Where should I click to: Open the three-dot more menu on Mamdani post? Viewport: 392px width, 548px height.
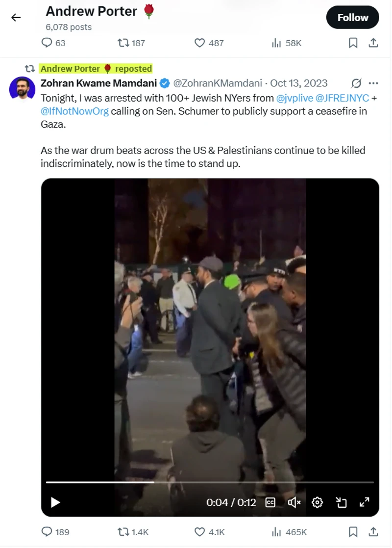tap(373, 83)
